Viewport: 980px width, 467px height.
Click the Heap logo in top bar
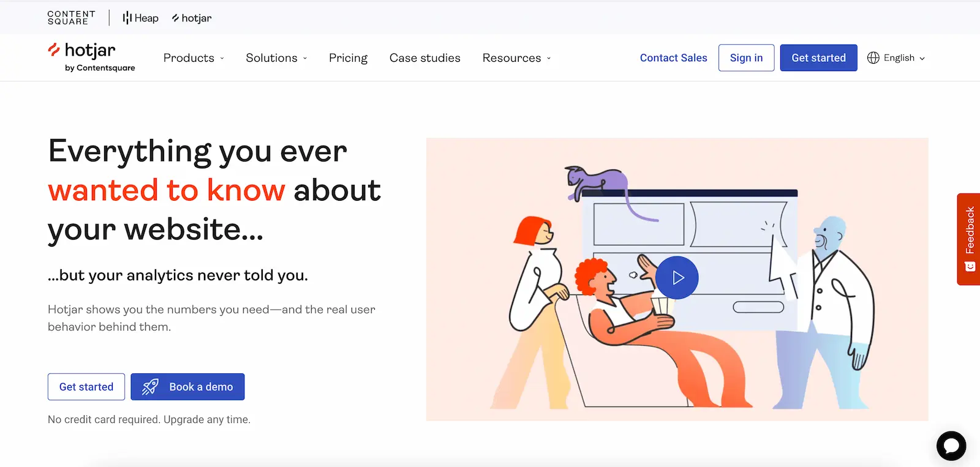140,18
